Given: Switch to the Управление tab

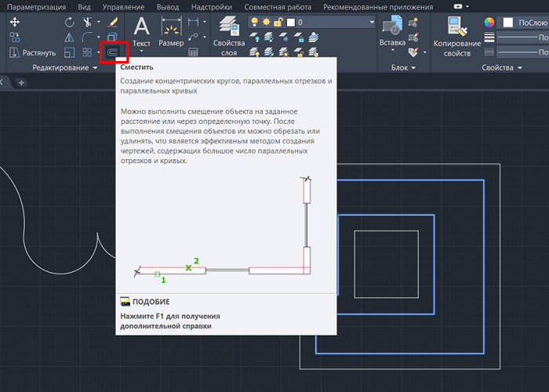Looking at the screenshot, I should click(x=123, y=7).
